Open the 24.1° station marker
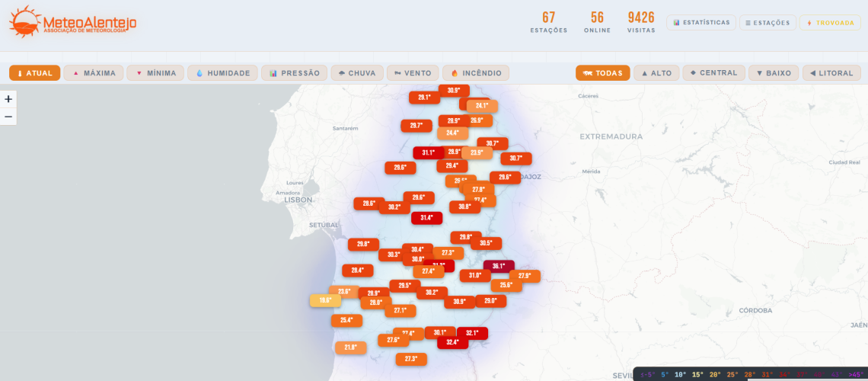Viewport: 868px width, 381px height. [482, 106]
